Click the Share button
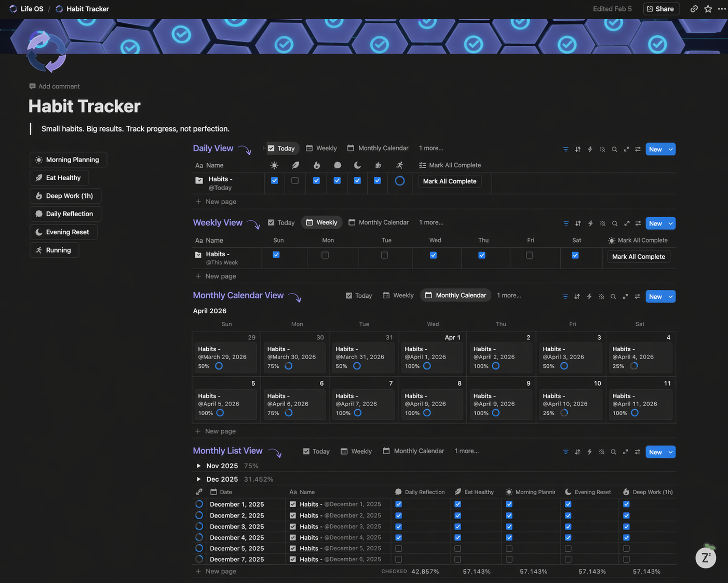This screenshot has height=583, width=728. click(660, 9)
